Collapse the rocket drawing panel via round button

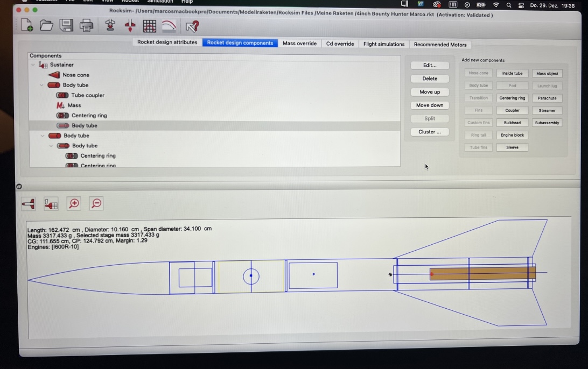(x=19, y=187)
